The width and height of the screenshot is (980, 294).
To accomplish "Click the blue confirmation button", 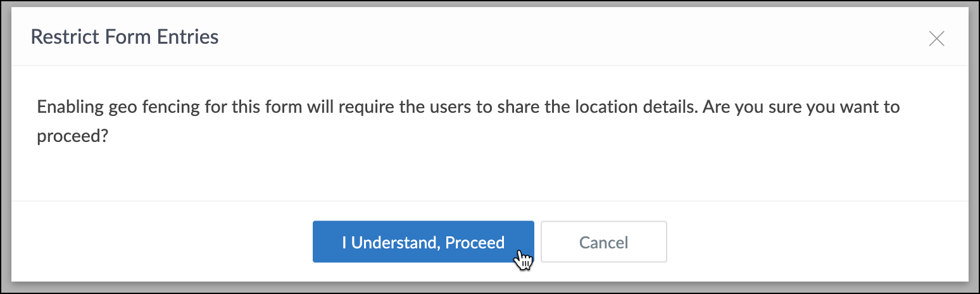I will [x=423, y=242].
